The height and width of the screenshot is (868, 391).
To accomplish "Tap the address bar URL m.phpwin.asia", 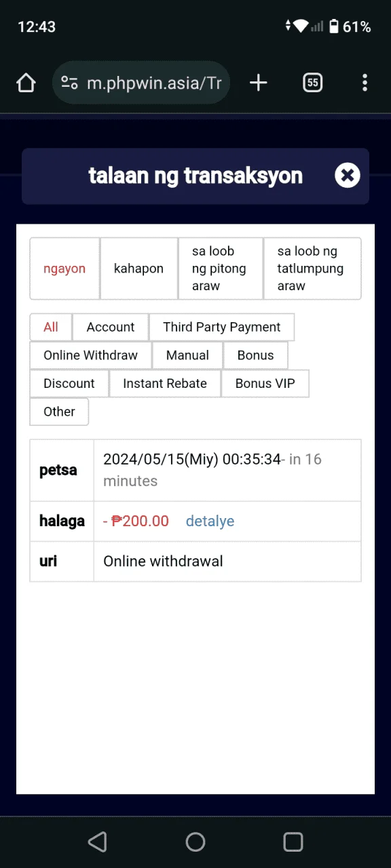I will (x=154, y=83).
